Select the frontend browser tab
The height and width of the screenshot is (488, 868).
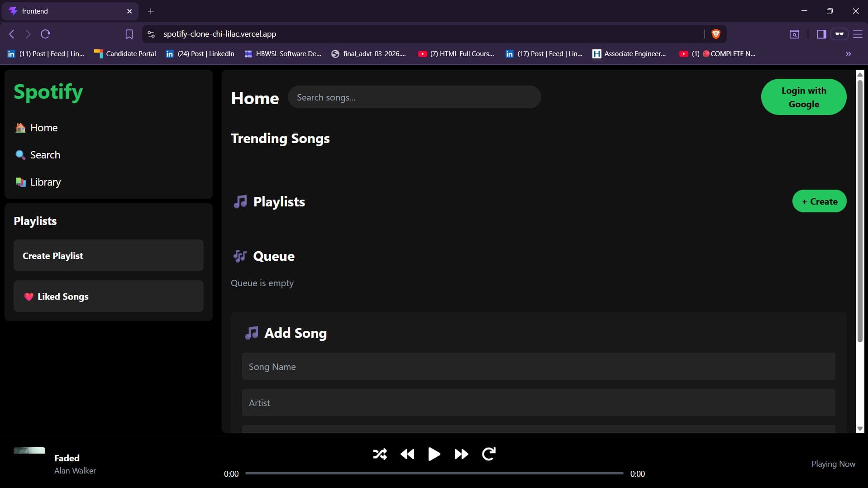[x=70, y=11]
